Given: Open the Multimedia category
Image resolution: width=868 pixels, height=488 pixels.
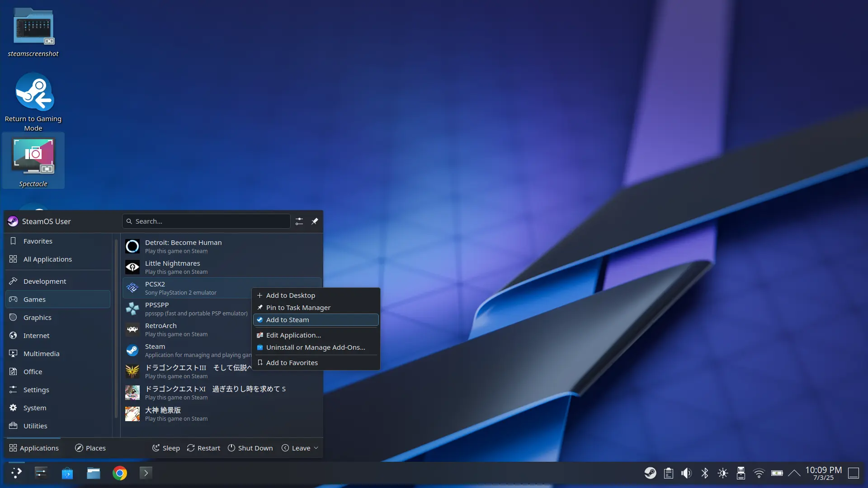Looking at the screenshot, I should 58,354.
